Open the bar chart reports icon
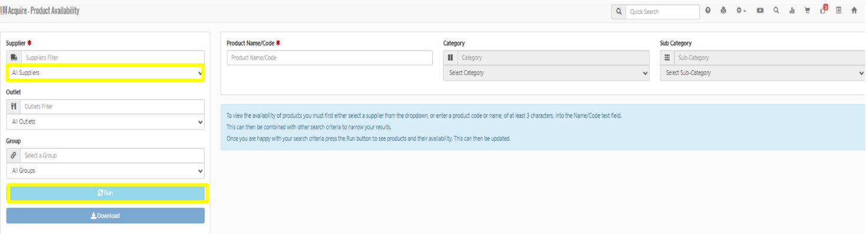This screenshot has height=234, width=868. point(792,11)
